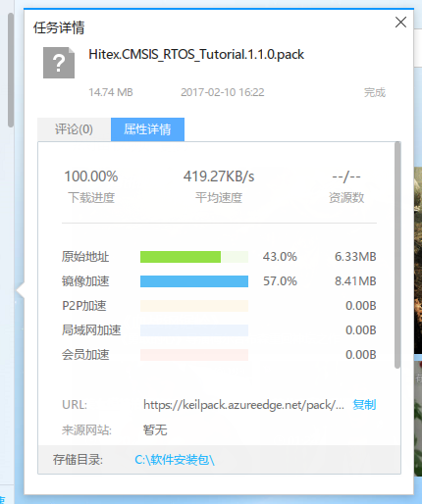Click the 原始地址 green progress bar
Viewport: 422px width, 504px height.
point(194,257)
